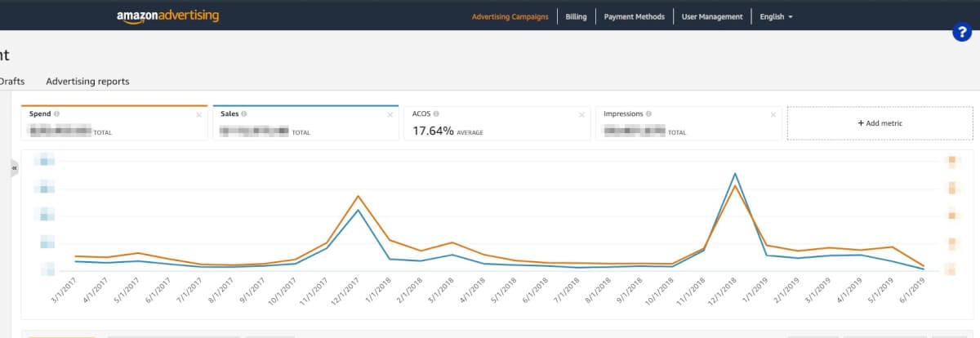Open the English language dropdown
The image size is (980, 338).
[x=776, y=16]
